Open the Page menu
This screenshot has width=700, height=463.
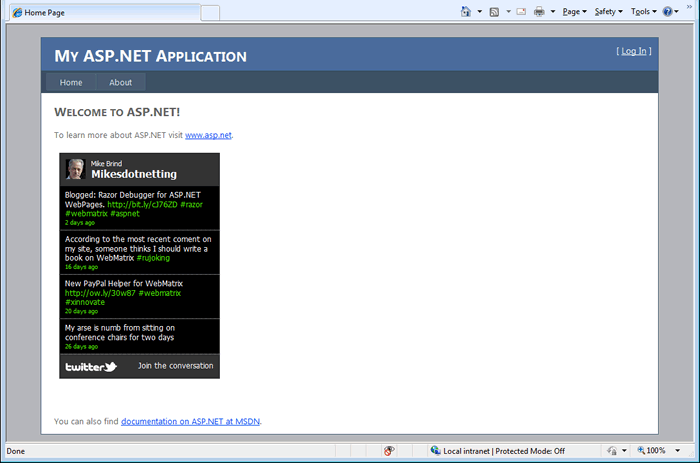[574, 12]
